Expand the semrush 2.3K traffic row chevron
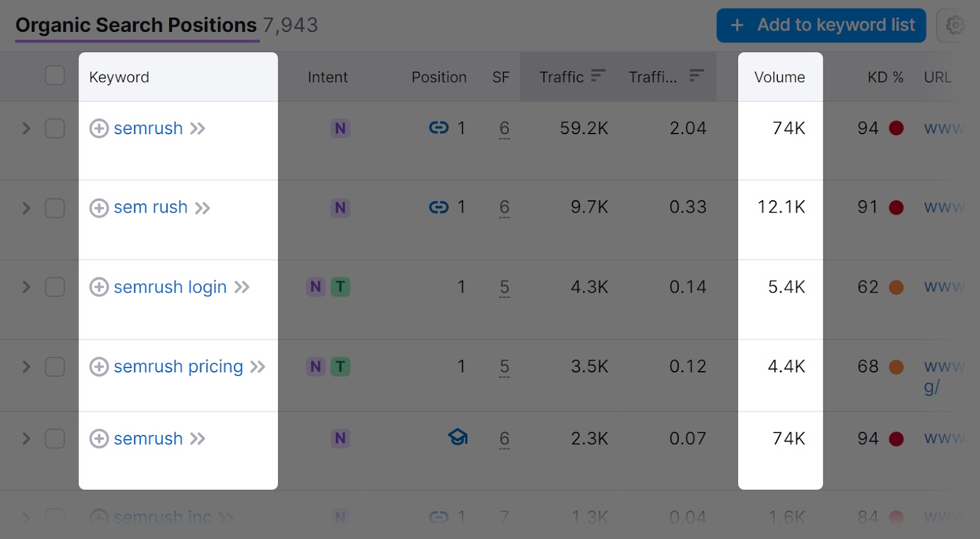The height and width of the screenshot is (539, 980). pyautogui.click(x=26, y=439)
